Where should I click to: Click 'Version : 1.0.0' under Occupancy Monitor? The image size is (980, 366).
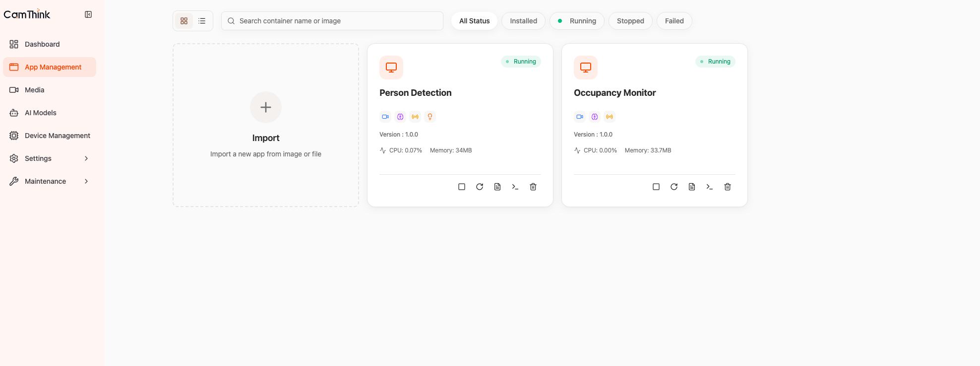pos(593,135)
